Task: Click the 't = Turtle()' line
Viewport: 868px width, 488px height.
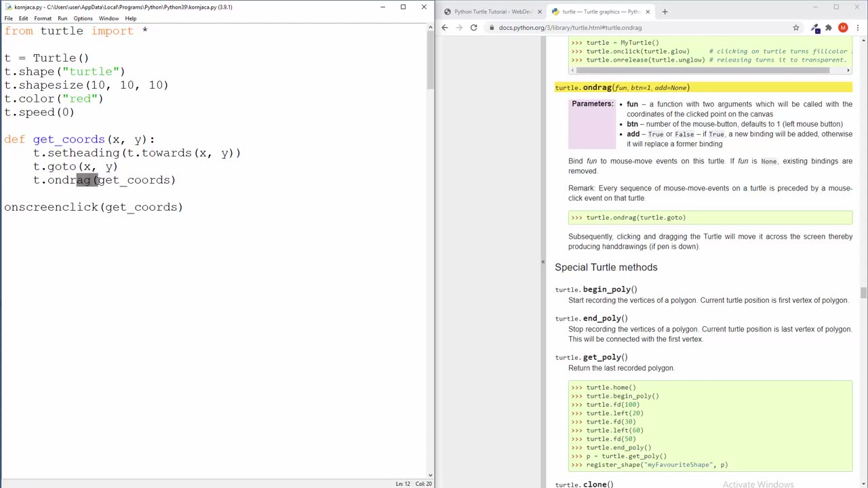Action: pos(46,58)
